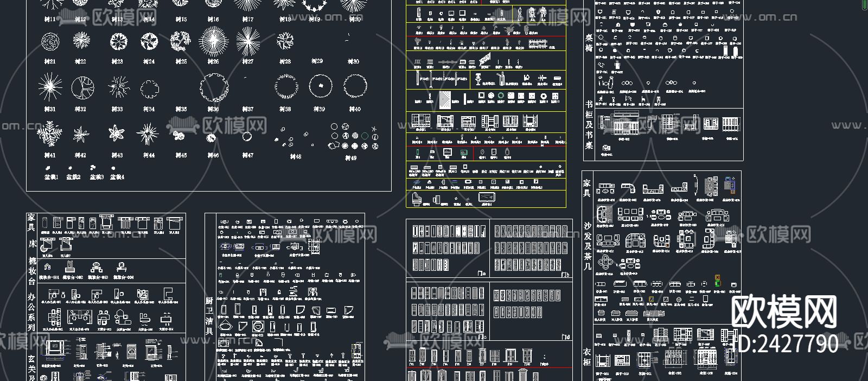Click the 树34 cloud-outline tree

tap(149, 88)
